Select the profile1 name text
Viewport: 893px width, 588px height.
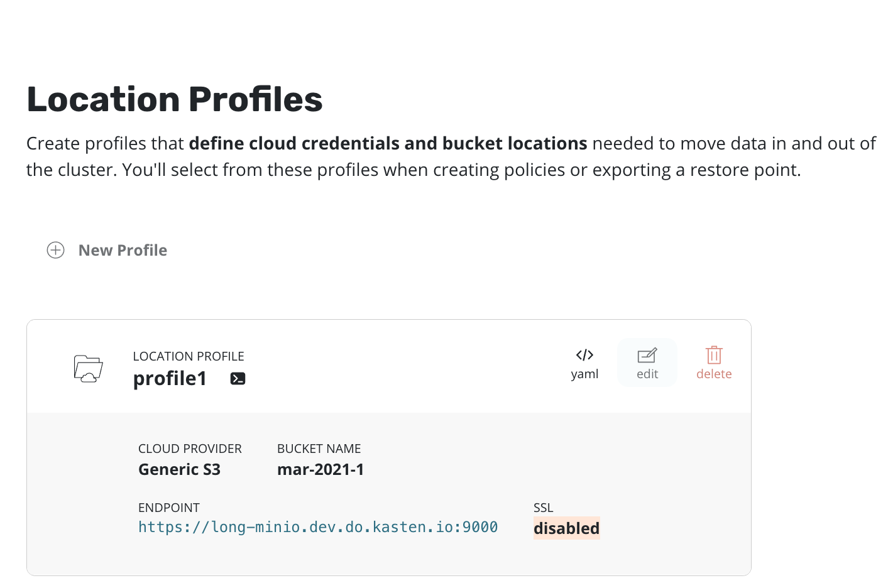[170, 378]
